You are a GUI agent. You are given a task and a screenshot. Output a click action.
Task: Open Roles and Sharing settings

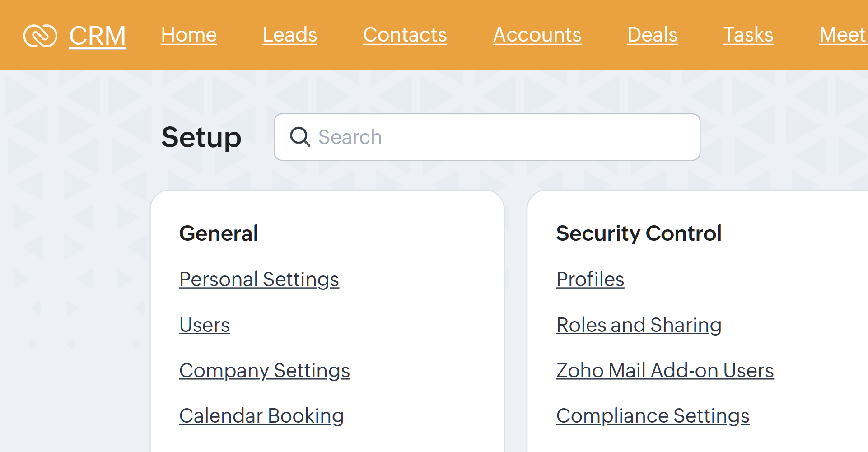pos(639,325)
